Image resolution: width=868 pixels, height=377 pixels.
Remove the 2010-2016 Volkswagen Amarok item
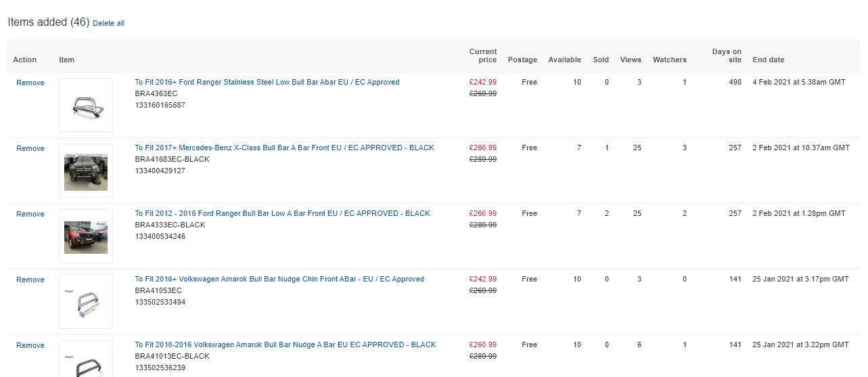point(30,345)
